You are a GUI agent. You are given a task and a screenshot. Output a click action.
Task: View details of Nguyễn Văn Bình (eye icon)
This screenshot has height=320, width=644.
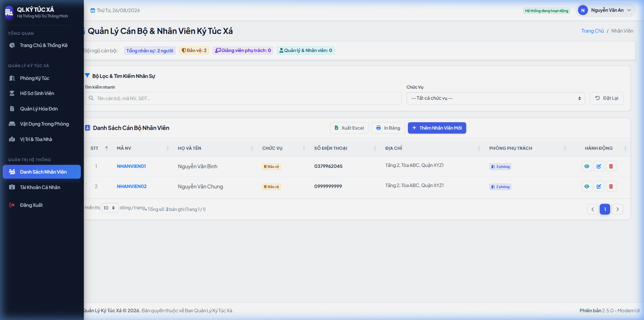[x=587, y=166]
